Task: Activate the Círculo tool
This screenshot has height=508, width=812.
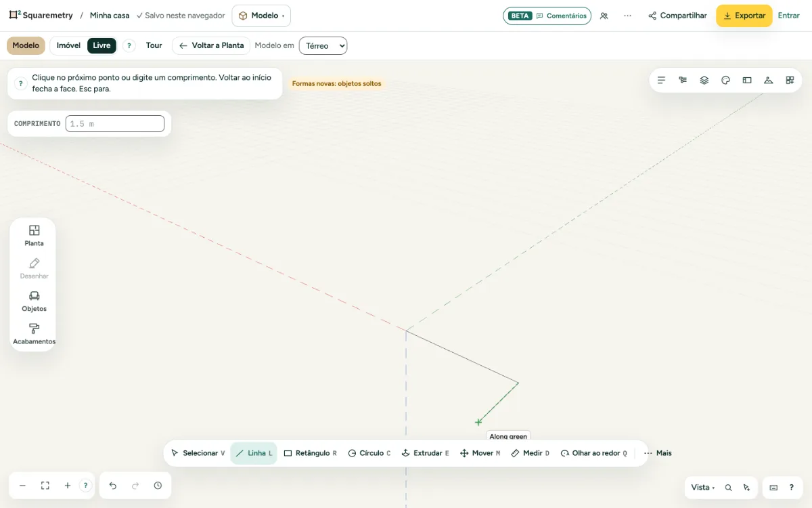Action: pyautogui.click(x=369, y=453)
